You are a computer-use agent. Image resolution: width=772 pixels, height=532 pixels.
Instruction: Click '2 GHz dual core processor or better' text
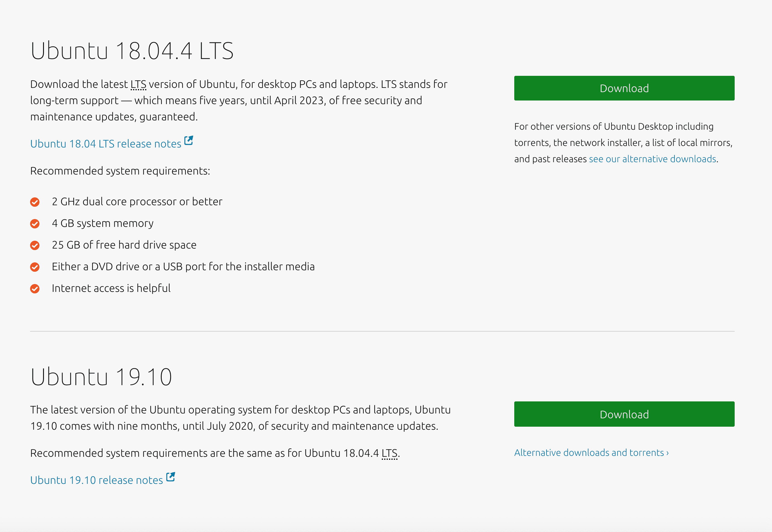pos(137,202)
